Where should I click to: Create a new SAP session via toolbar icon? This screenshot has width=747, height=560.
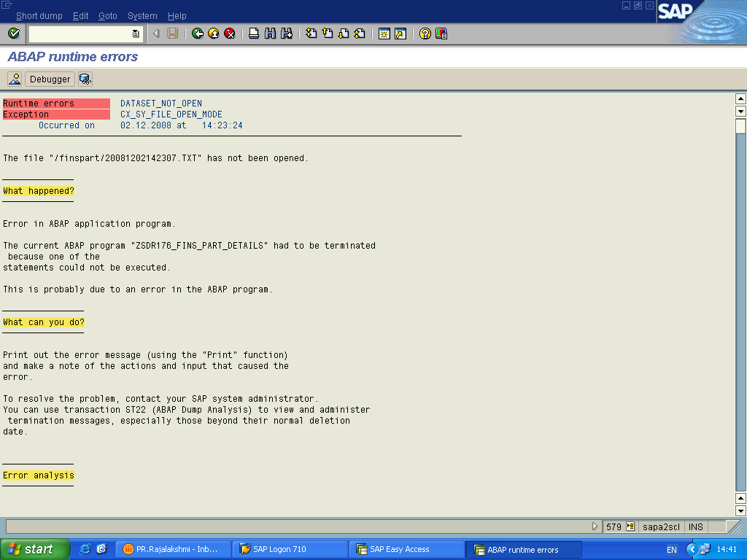click(384, 33)
